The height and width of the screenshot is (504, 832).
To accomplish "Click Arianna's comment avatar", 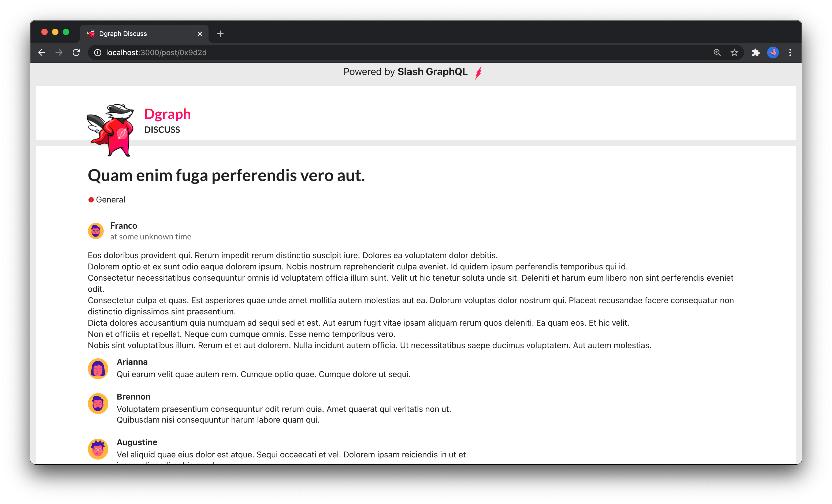I will click(x=98, y=368).
